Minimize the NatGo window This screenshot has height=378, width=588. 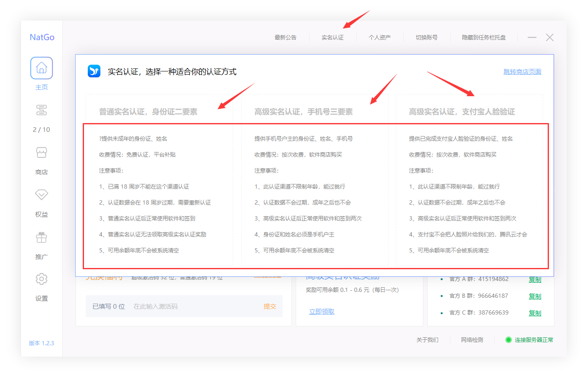click(532, 37)
